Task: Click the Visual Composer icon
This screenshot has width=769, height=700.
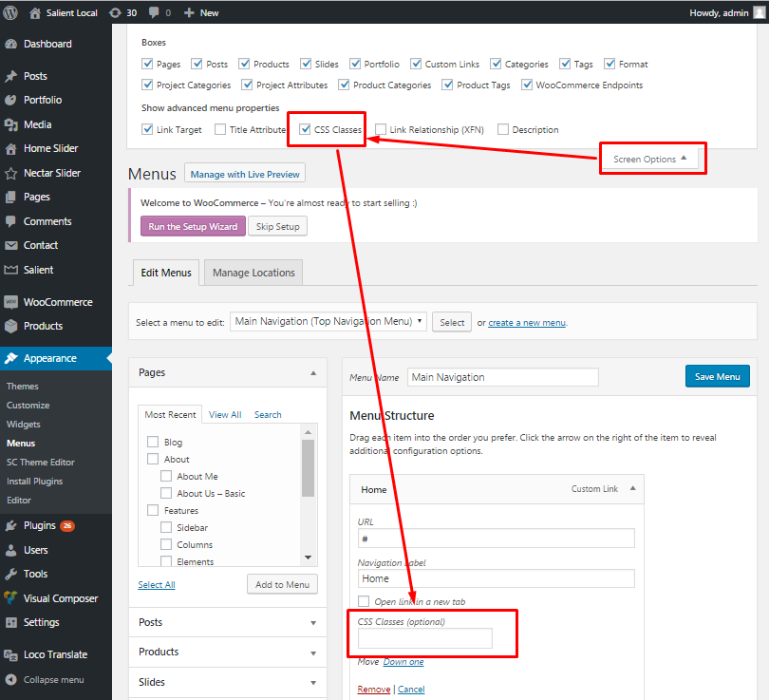Action: (x=10, y=598)
